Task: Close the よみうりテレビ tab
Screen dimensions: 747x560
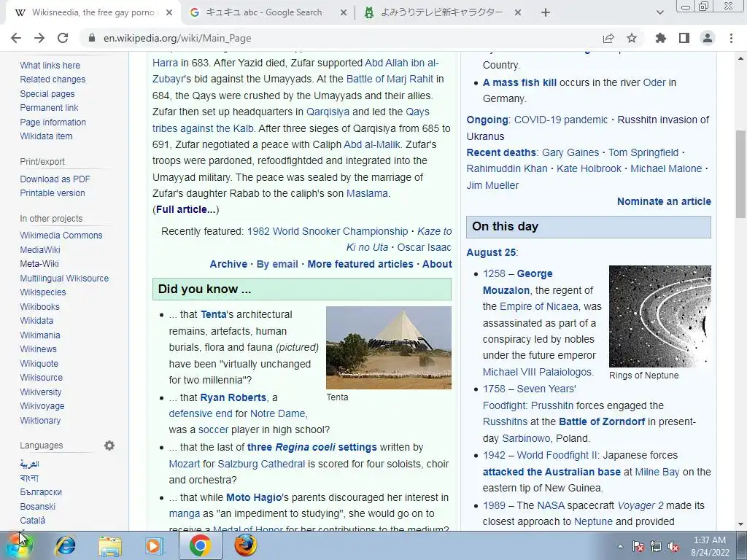Action: (x=518, y=13)
